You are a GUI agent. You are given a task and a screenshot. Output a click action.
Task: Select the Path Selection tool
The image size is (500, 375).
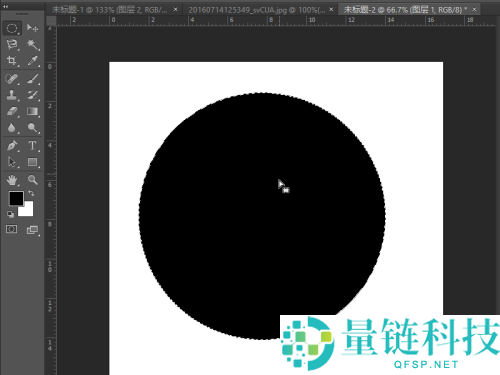coord(12,162)
